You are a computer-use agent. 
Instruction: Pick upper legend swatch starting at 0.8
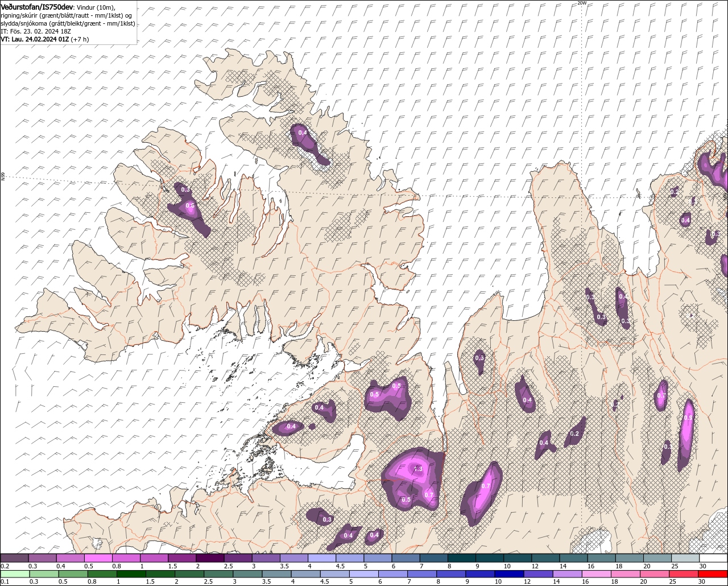(x=126, y=558)
